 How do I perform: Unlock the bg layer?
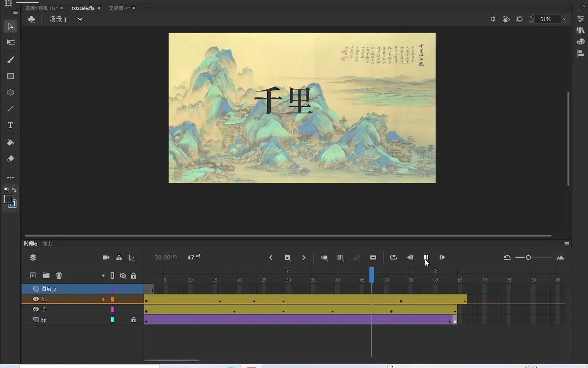tap(134, 320)
